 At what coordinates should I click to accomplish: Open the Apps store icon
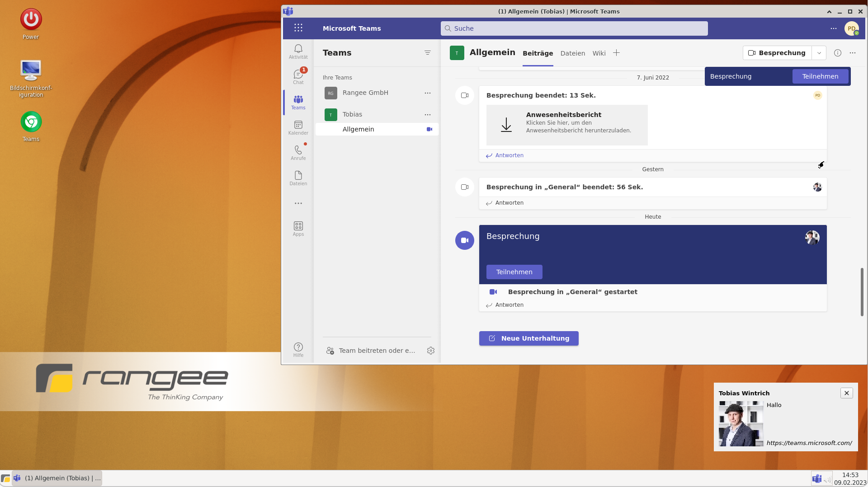click(298, 229)
